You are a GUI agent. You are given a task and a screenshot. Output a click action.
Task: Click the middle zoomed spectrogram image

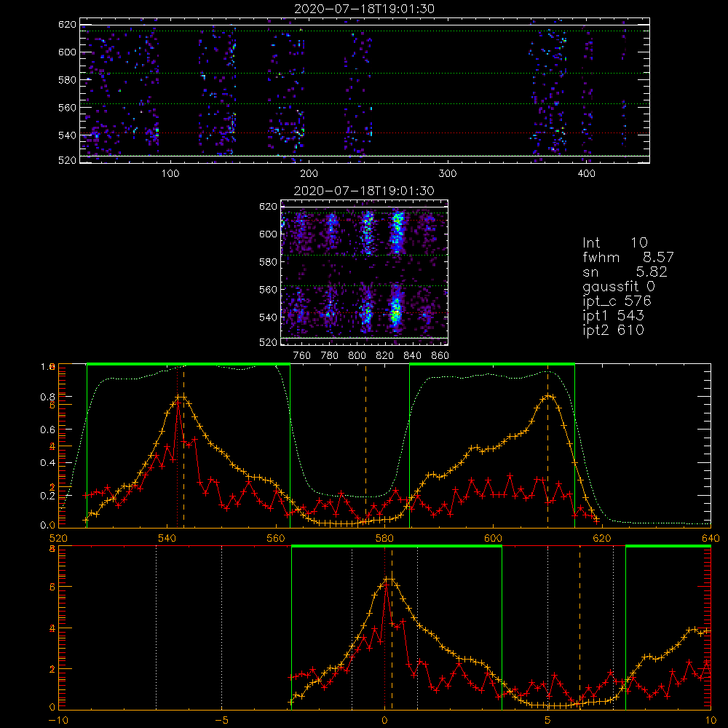coord(365,272)
